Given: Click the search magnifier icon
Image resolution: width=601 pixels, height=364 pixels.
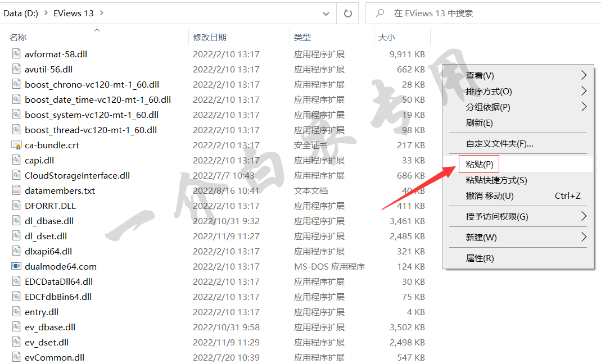Looking at the screenshot, I should point(381,13).
